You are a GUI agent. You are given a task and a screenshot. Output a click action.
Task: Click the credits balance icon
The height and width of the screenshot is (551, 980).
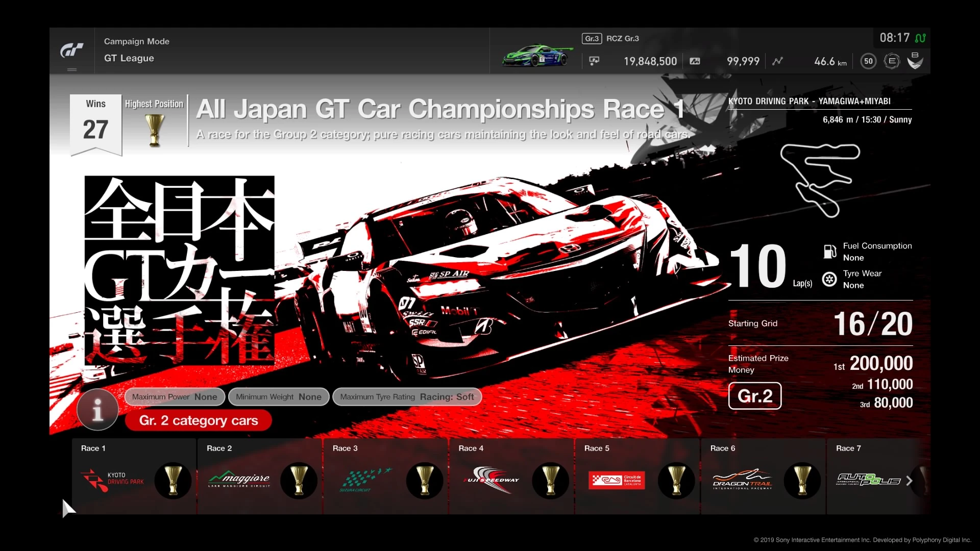coord(595,61)
